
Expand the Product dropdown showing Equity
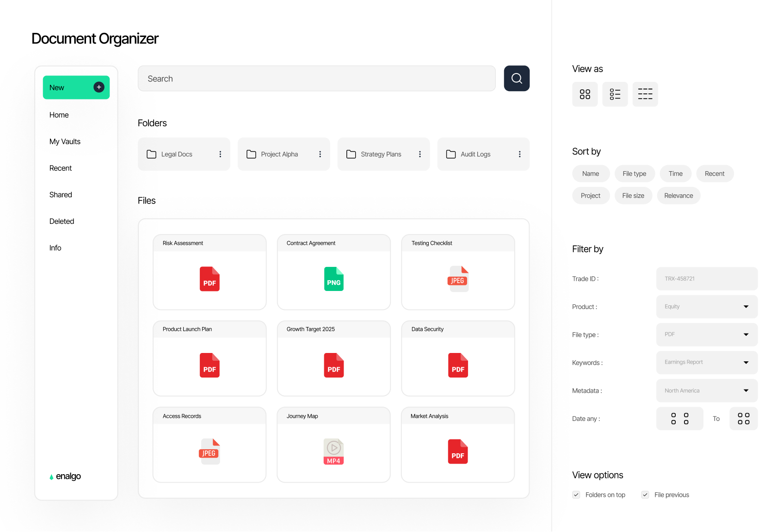point(706,306)
